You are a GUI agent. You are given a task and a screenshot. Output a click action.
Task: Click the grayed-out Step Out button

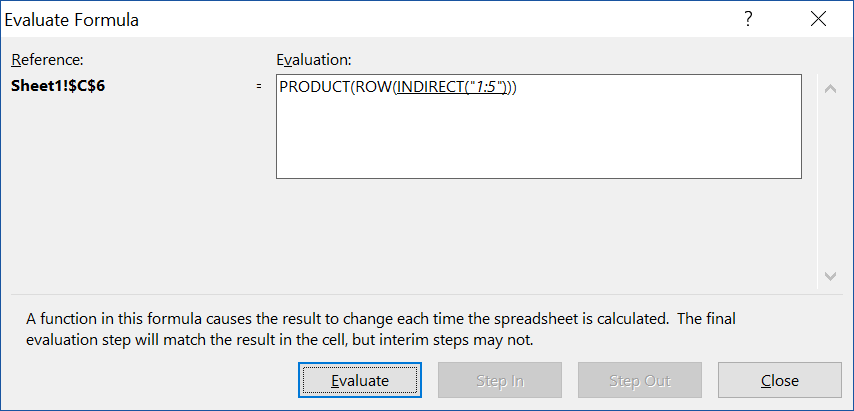(x=639, y=380)
